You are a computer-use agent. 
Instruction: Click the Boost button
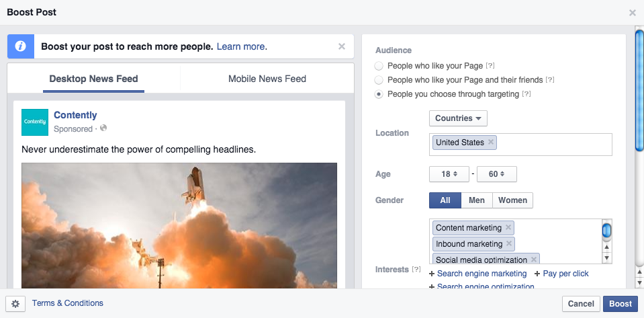click(x=620, y=304)
